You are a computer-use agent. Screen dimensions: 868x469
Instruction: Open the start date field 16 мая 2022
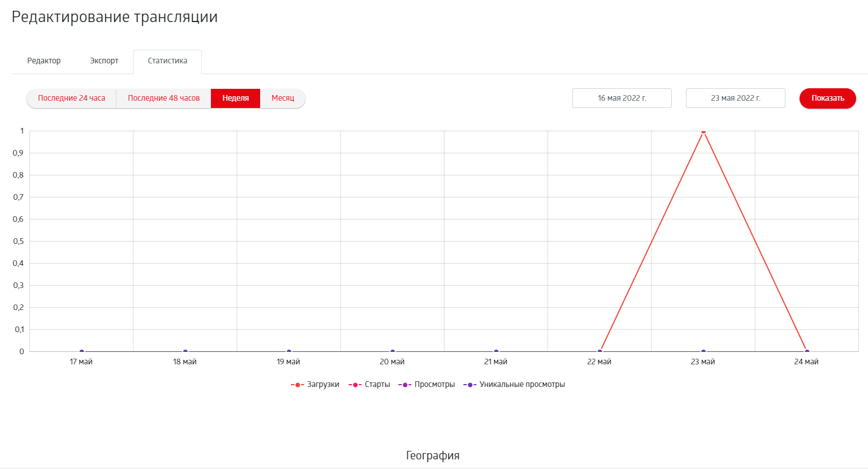tap(621, 98)
